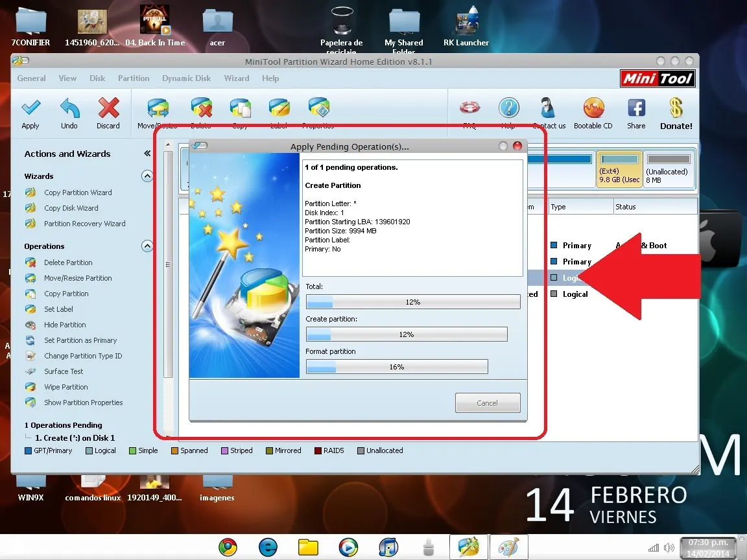This screenshot has width=747, height=560.
Task: Open Windows Media Player from taskbar
Action: coord(348,547)
